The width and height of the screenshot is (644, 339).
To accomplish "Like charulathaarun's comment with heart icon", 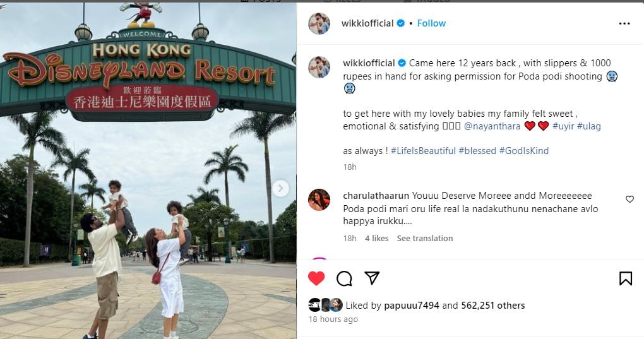I will (x=629, y=199).
